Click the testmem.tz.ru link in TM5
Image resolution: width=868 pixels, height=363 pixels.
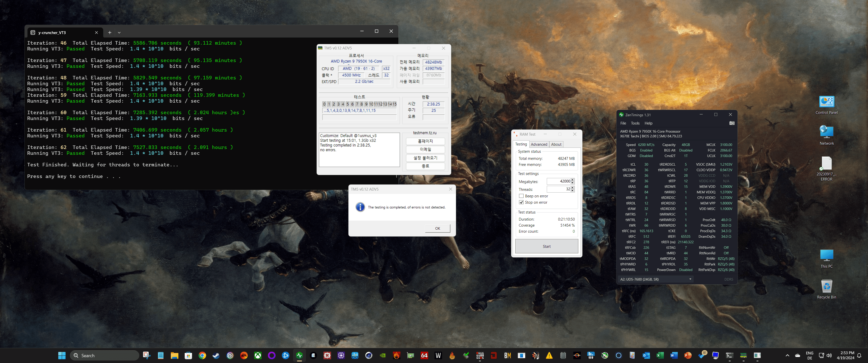point(425,133)
